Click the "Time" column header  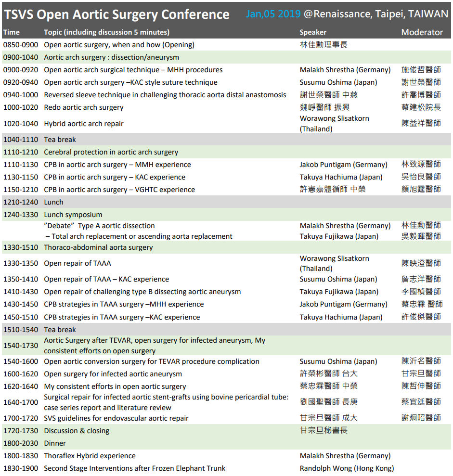click(x=12, y=32)
